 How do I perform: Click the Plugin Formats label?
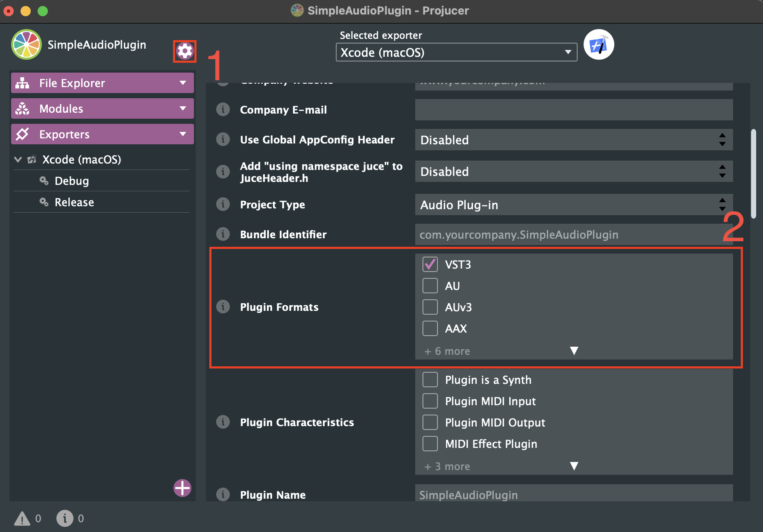[279, 307]
